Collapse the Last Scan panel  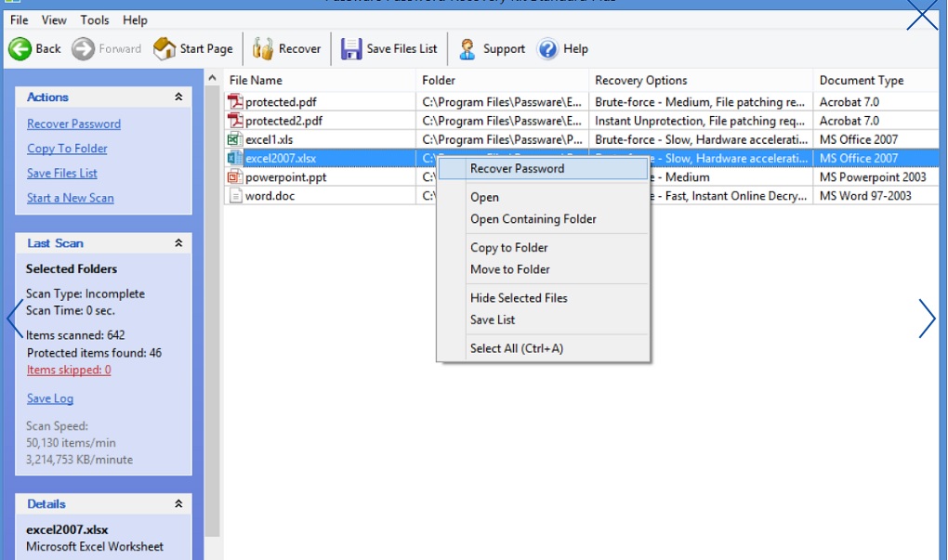coord(178,242)
